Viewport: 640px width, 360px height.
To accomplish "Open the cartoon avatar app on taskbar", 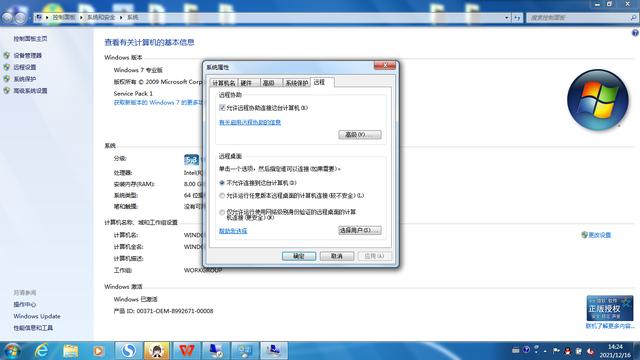I will coord(157,351).
